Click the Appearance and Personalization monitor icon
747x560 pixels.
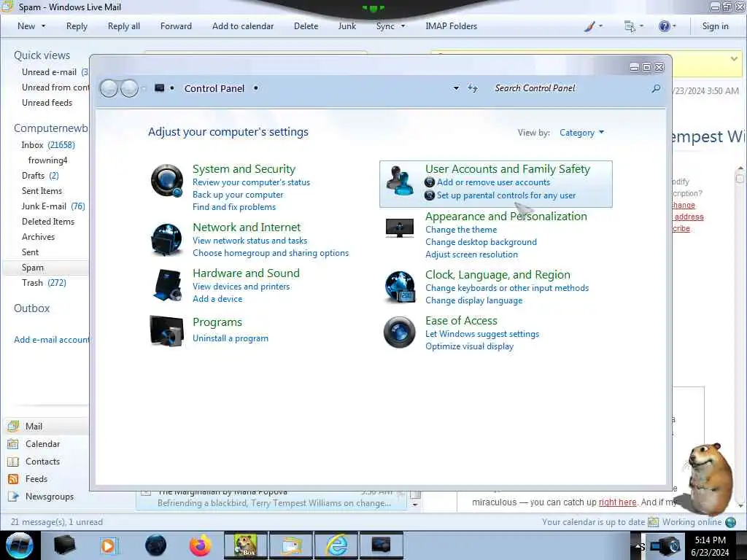click(x=399, y=228)
